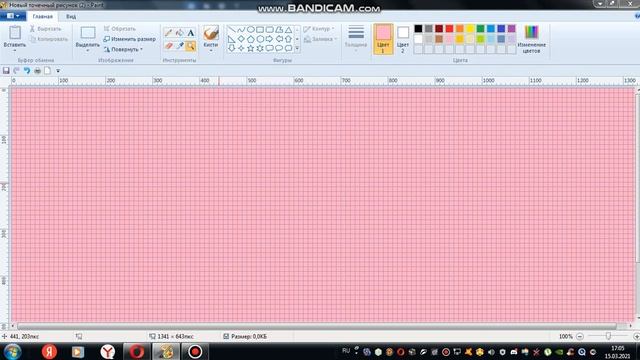Open Bandicam recorder in taskbar

(195, 351)
